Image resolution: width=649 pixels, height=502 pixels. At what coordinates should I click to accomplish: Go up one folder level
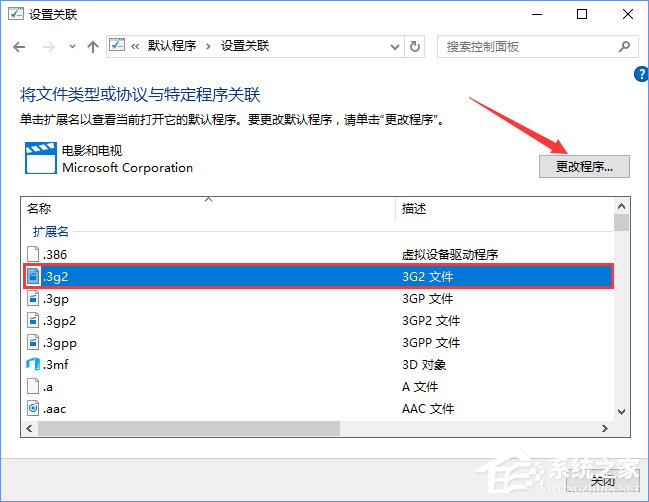[93, 46]
